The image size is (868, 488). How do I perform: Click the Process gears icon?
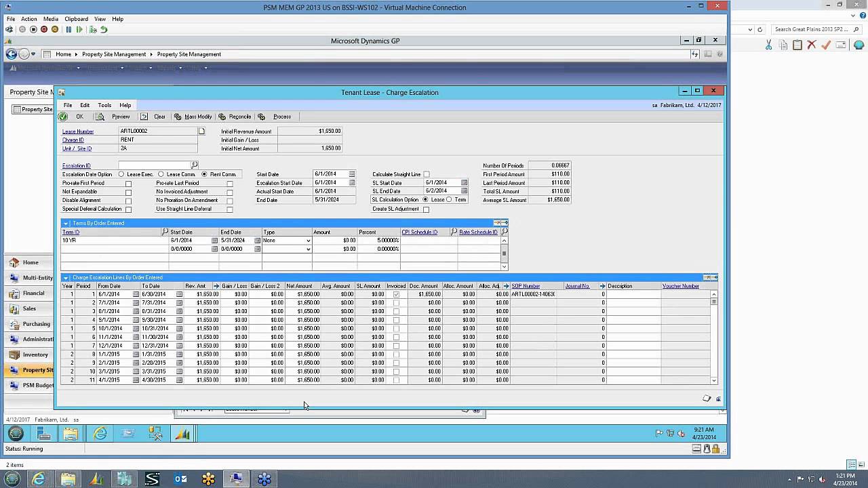(x=262, y=117)
